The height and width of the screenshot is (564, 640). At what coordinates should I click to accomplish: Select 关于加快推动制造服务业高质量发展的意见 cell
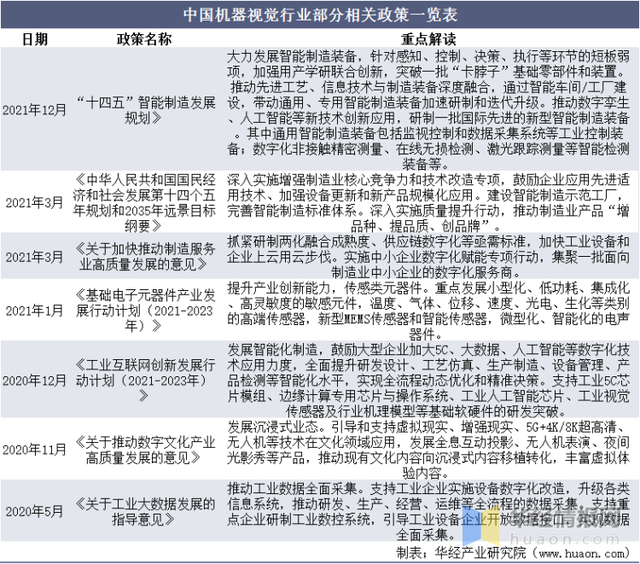click(144, 257)
